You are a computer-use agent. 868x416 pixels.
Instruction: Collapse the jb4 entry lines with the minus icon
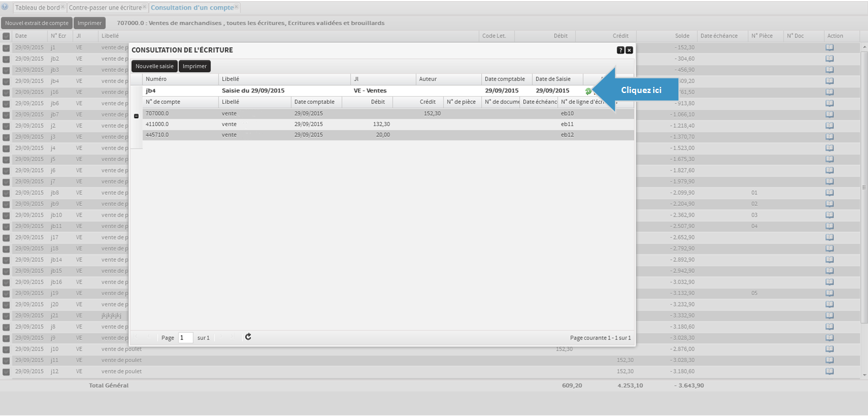click(x=136, y=116)
